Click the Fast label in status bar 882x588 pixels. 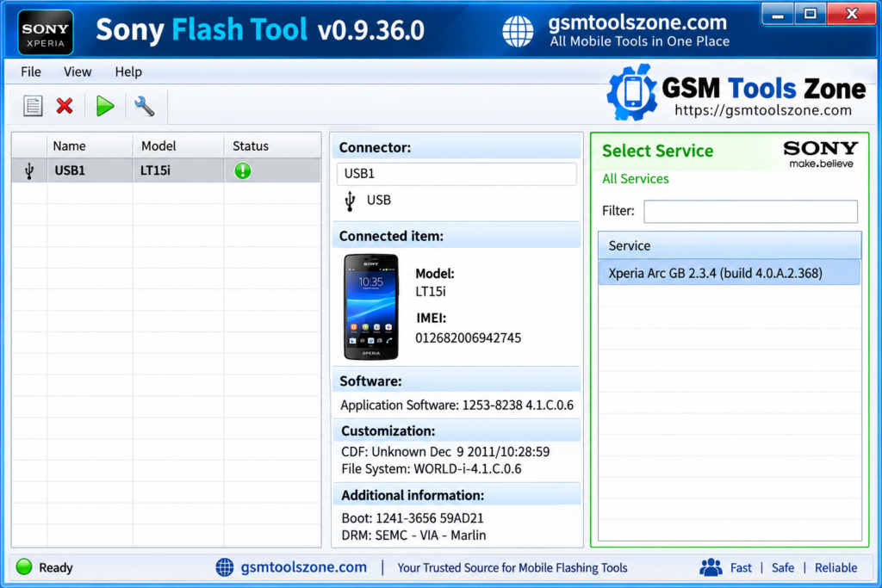point(741,567)
